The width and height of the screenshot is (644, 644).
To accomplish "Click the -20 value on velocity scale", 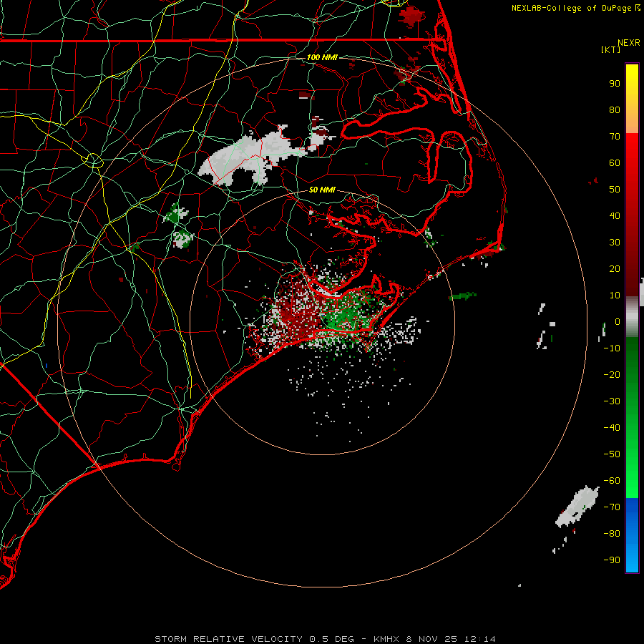I will (x=612, y=374).
